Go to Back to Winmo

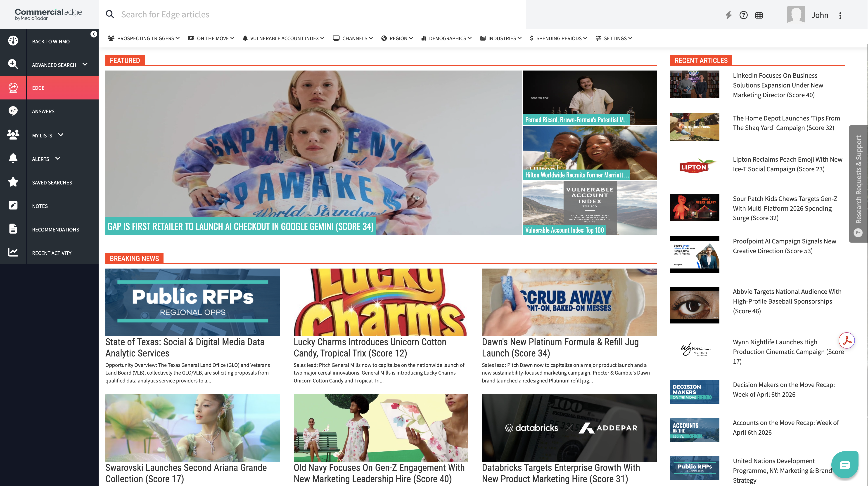[51, 41]
